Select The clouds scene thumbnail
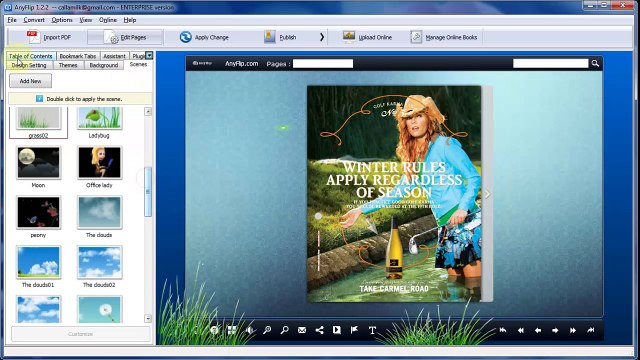The image size is (640, 360). tap(100, 212)
